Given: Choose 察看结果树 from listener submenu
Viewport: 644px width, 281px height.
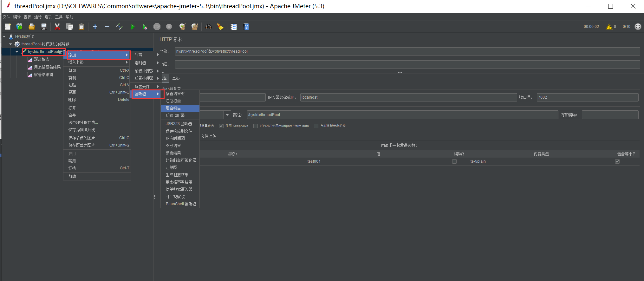Looking at the screenshot, I should click(180, 94).
